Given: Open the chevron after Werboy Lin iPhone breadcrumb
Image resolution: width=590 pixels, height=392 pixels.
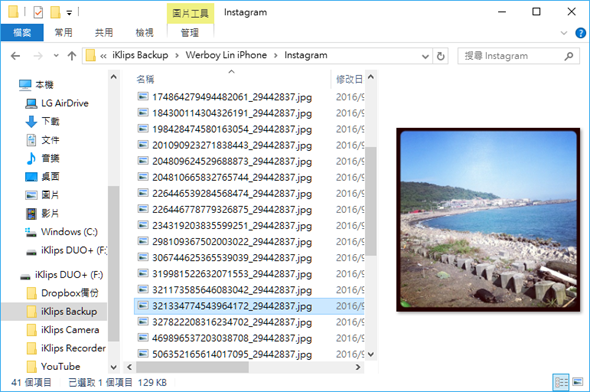Looking at the screenshot, I should click(275, 56).
